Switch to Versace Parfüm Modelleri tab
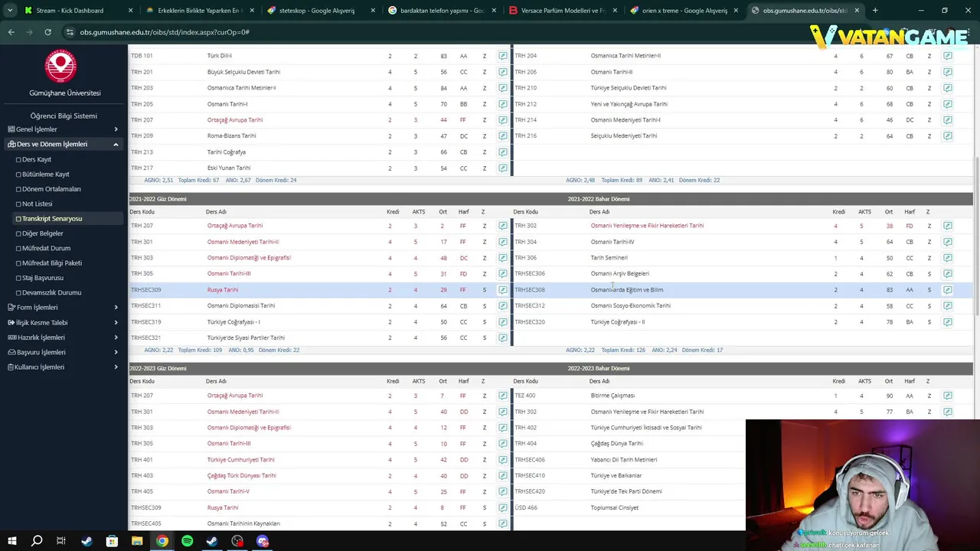 pos(563,11)
